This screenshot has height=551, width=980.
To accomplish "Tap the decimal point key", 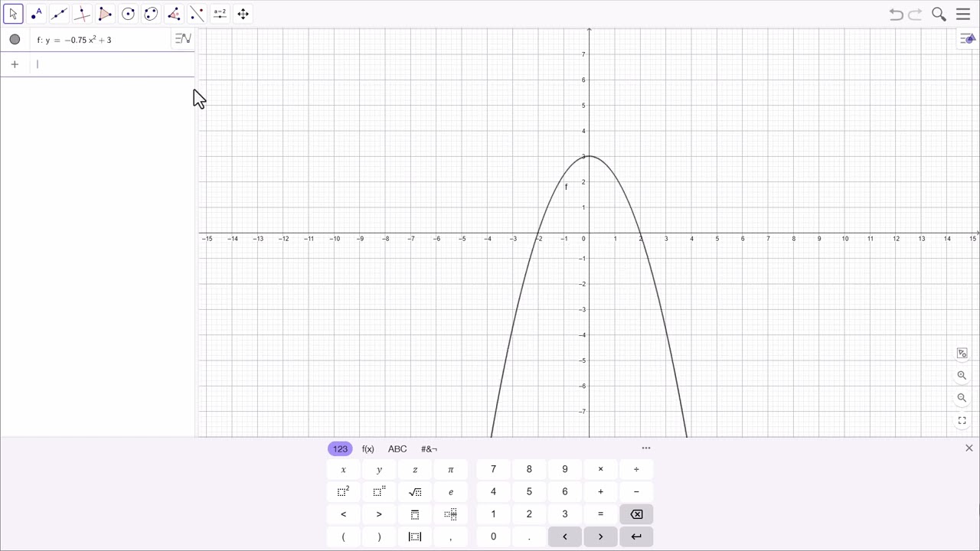I will tap(529, 536).
